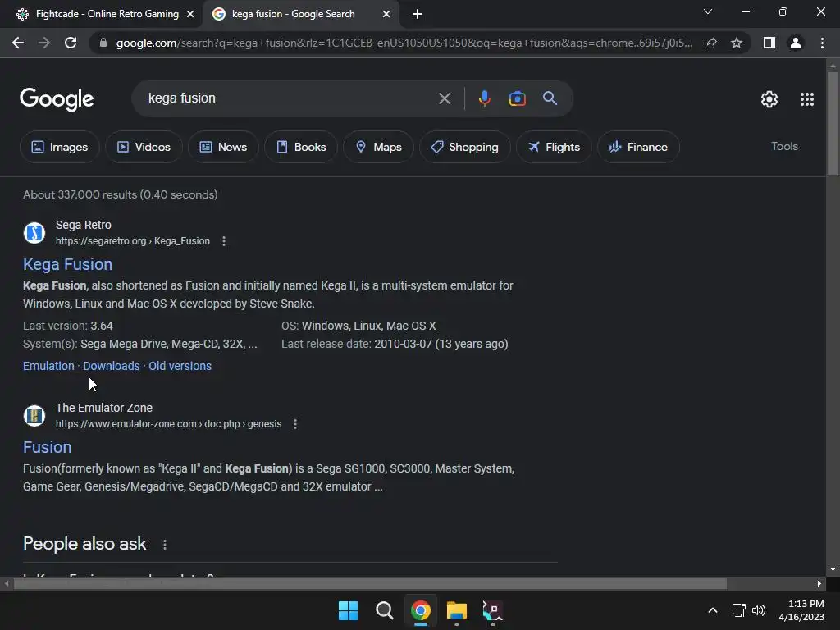Open taskbar clock showing 1:13 PM

pyautogui.click(x=801, y=610)
